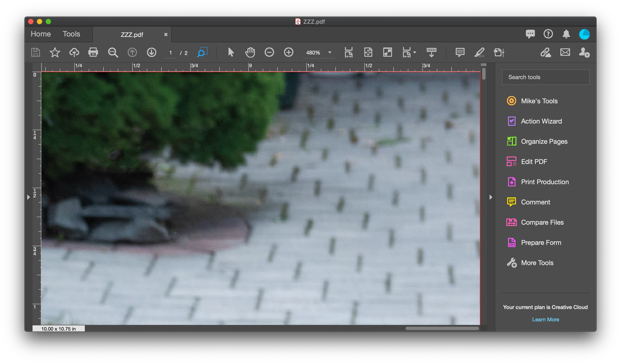Click the Learn More link
This screenshot has height=364, width=621.
tap(545, 319)
